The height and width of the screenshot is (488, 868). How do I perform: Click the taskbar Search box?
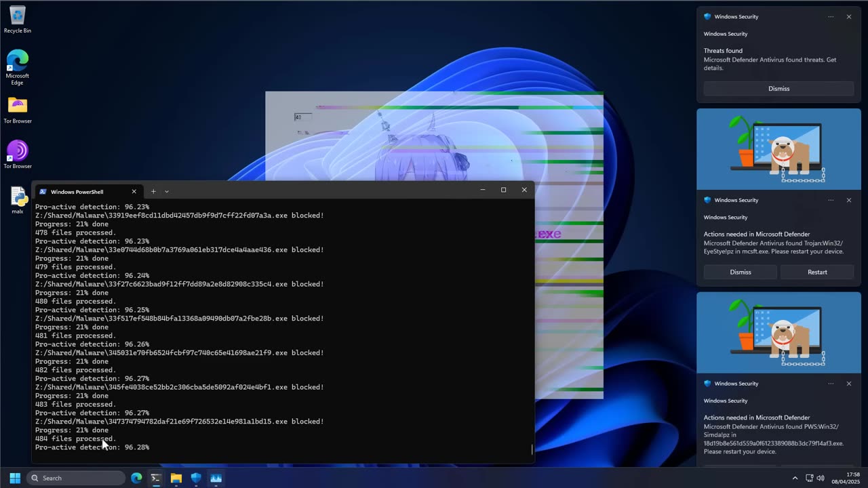click(76, 478)
